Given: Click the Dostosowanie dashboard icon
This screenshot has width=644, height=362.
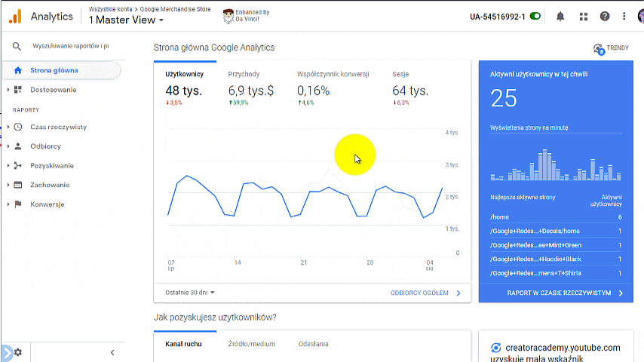Looking at the screenshot, I should point(17,90).
